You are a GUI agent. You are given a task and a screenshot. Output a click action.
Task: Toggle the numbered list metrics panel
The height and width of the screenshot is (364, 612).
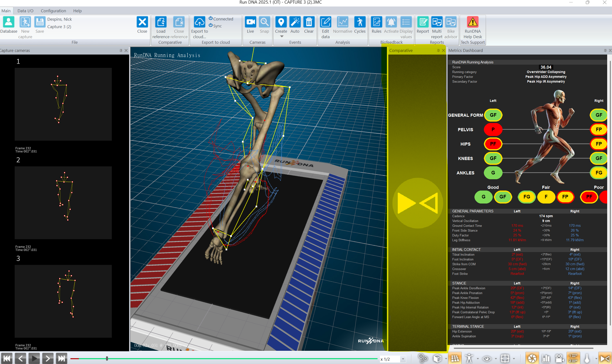573,358
